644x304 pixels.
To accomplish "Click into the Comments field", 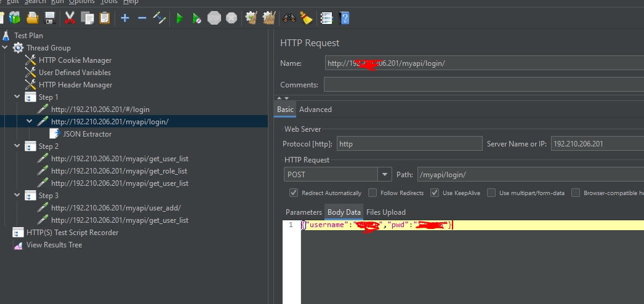I will coord(484,84).
